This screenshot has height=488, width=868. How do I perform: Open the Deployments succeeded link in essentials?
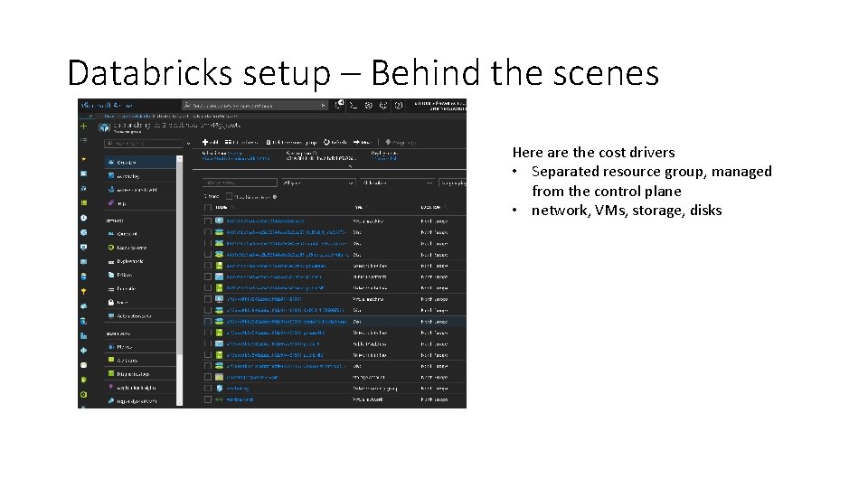[x=384, y=158]
